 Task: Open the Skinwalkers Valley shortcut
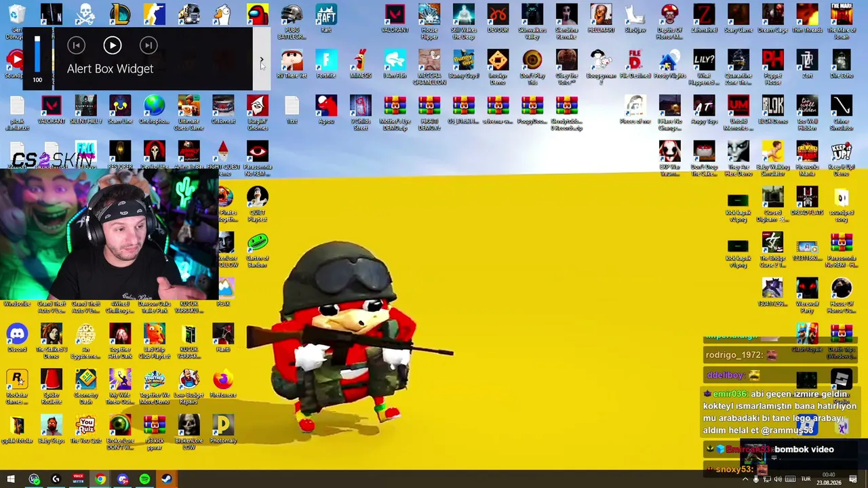[x=532, y=22]
